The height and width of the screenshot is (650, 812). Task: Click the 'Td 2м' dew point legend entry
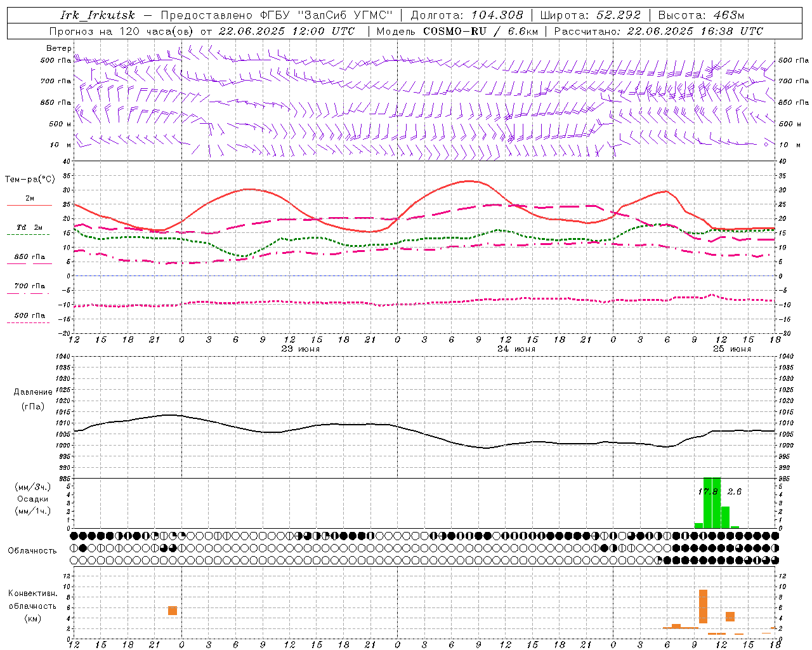click(x=30, y=227)
